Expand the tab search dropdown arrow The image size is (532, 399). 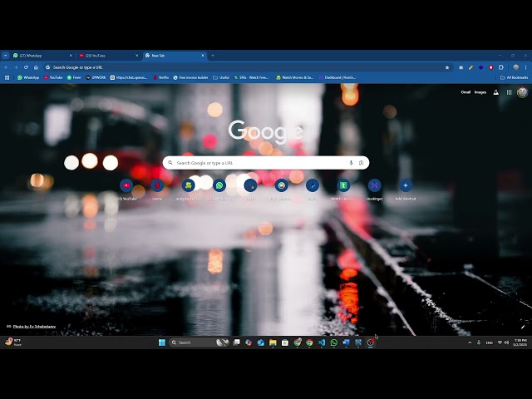click(x=6, y=56)
